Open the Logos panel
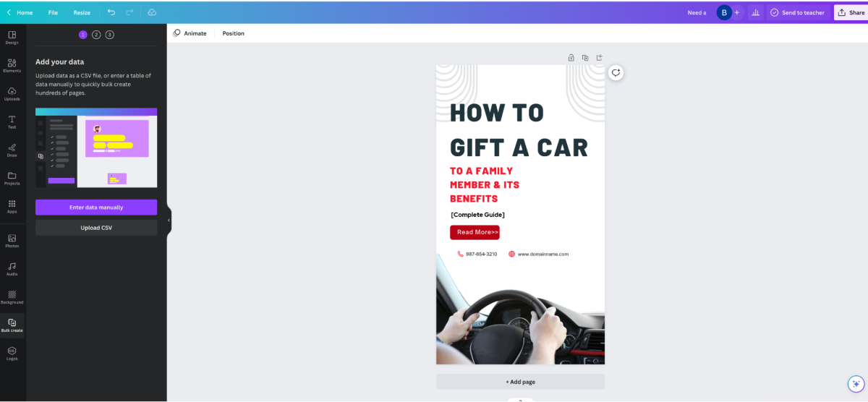868x402 pixels. tap(12, 354)
